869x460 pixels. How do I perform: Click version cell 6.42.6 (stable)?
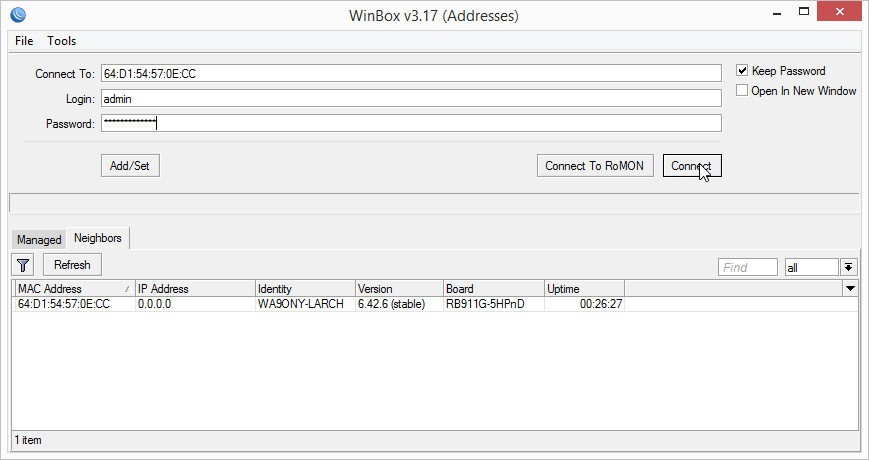coord(399,304)
